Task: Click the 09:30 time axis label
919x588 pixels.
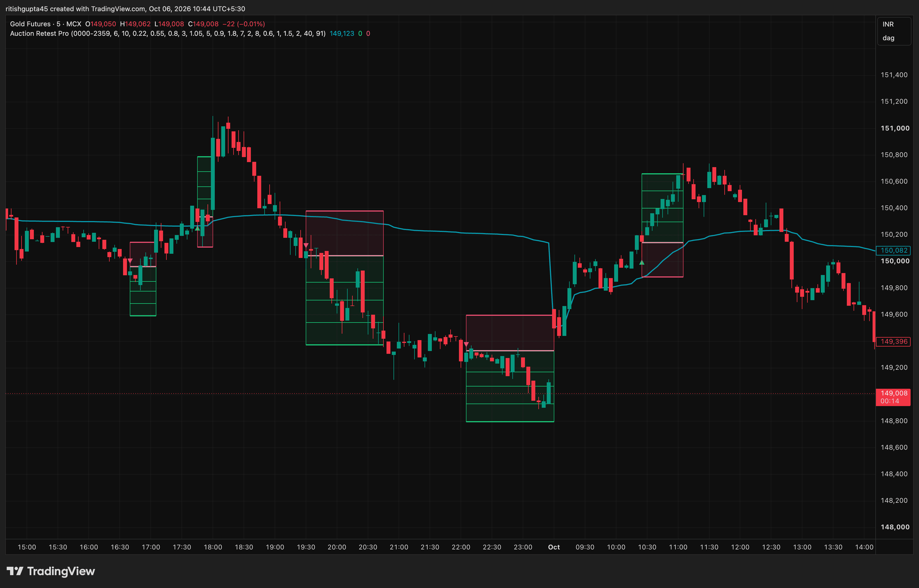Action: (585, 547)
